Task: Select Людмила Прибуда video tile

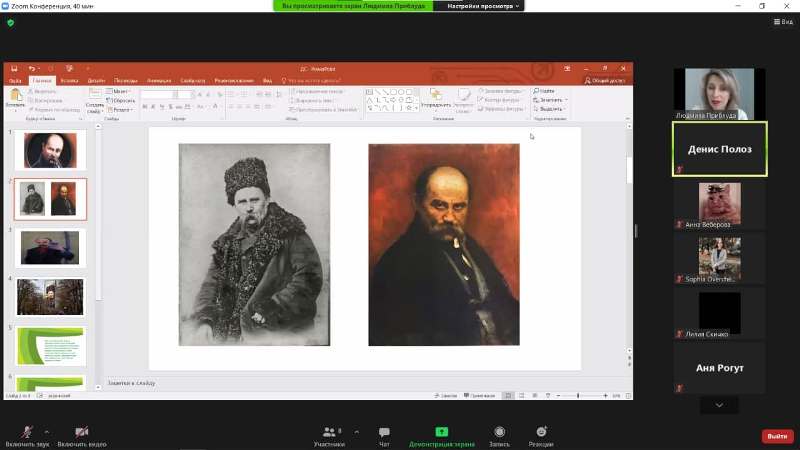Action: pos(719,93)
